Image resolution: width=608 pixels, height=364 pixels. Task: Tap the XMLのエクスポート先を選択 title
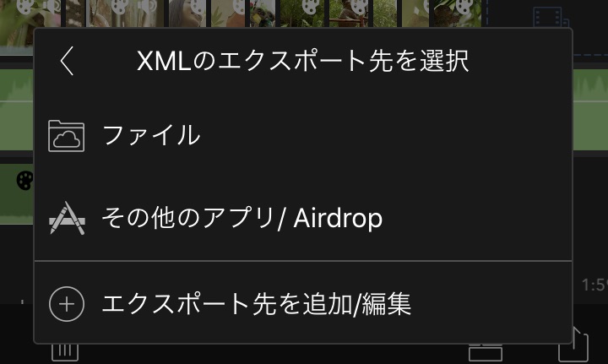click(303, 62)
